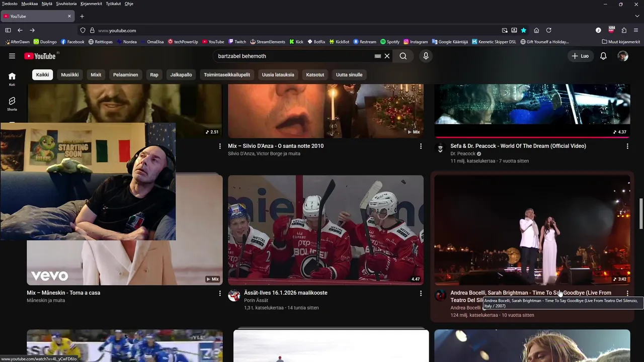Open the account avatar menu
644x362 pixels.
click(x=623, y=56)
